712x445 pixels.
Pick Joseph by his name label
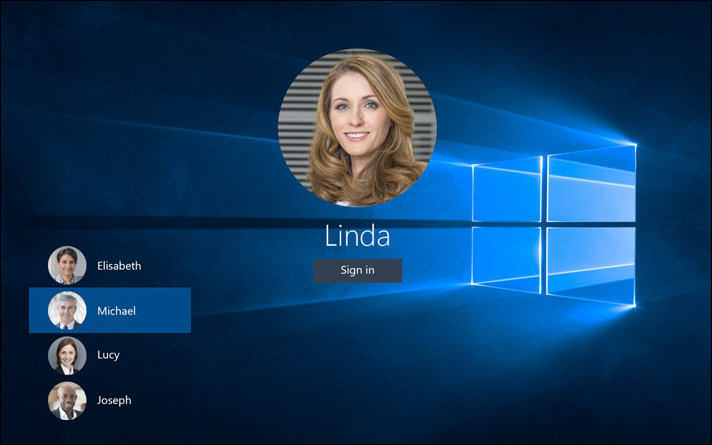click(114, 400)
